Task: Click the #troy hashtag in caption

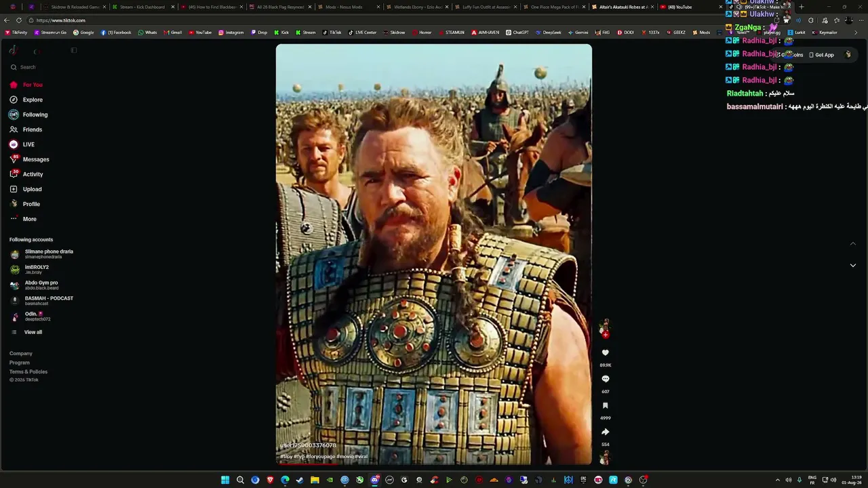Action: coord(286,457)
